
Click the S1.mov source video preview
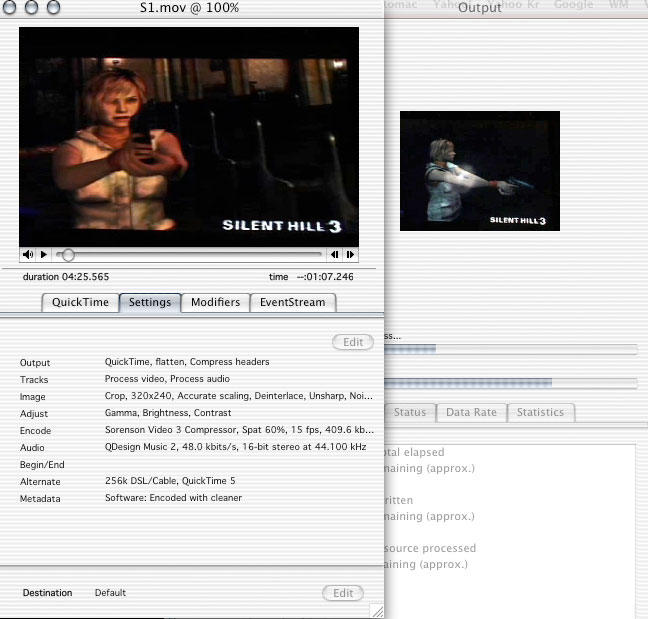click(x=189, y=136)
